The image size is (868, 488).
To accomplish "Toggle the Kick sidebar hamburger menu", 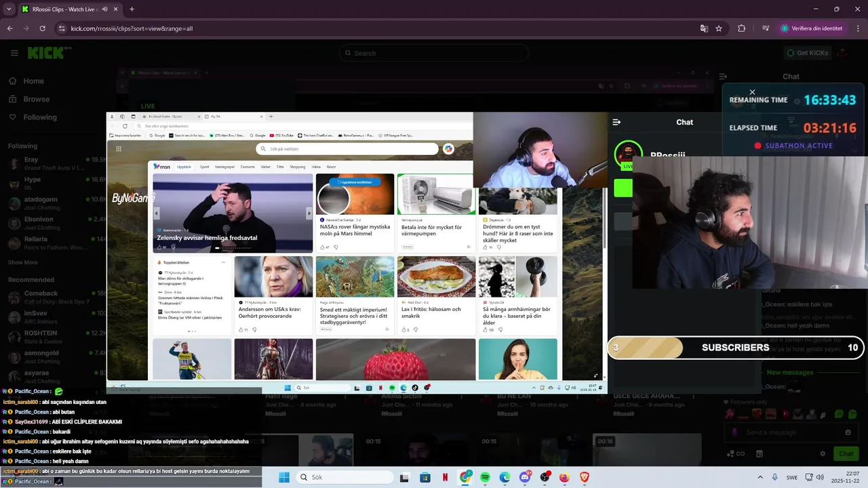I will 14,53.
